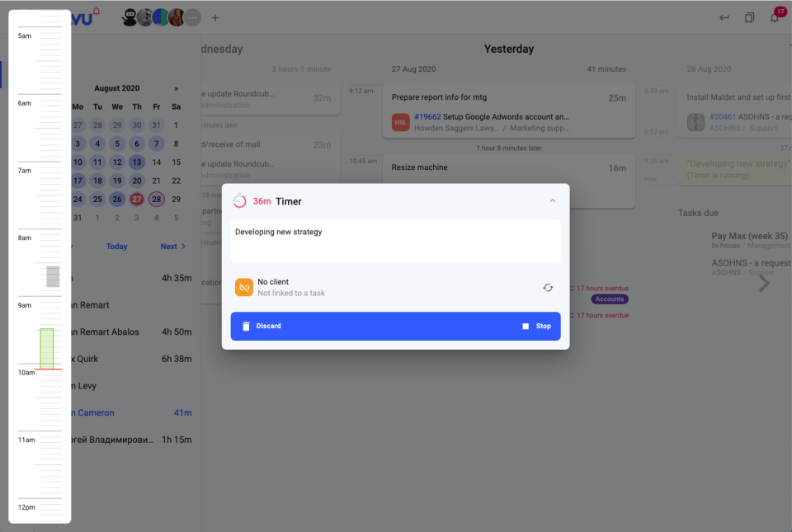792x532 pixels.
Task: Click the Next link under the calendar
Action: (172, 247)
